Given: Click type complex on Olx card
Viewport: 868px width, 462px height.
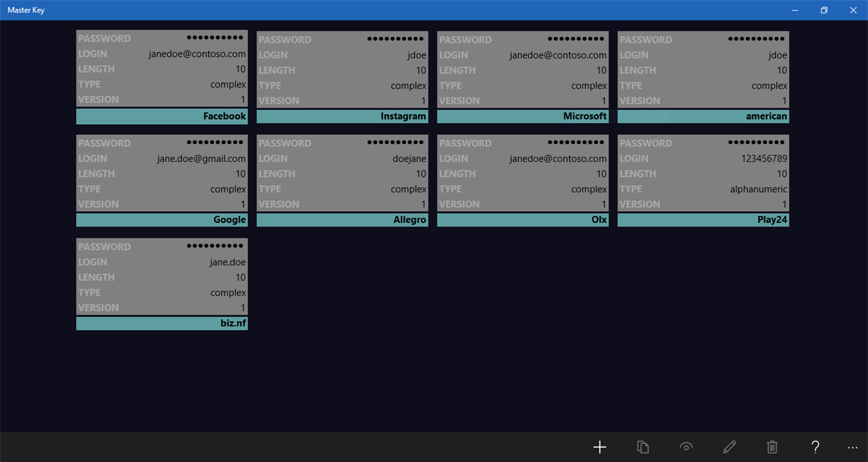Looking at the screenshot, I should 589,189.
